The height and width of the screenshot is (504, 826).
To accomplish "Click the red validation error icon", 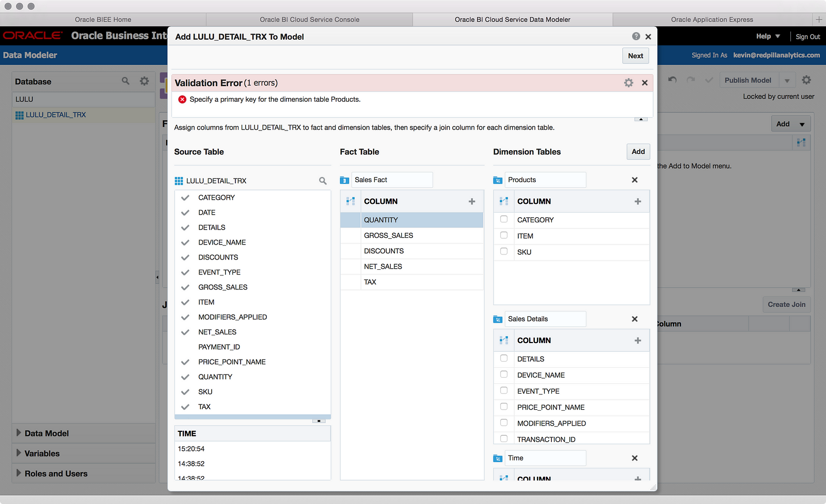I will pyautogui.click(x=182, y=100).
